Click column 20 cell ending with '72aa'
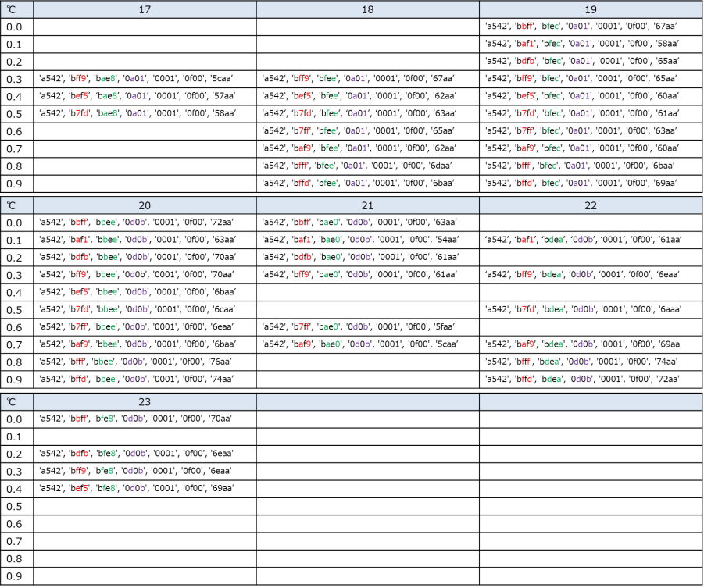The height and width of the screenshot is (588, 704). click(x=145, y=223)
